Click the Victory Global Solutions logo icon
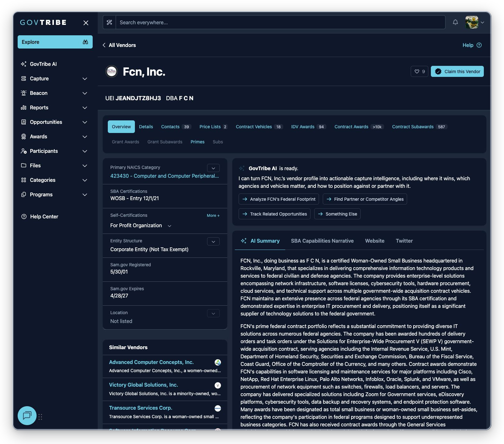Viewport: 504px width, 444px height. click(x=218, y=385)
